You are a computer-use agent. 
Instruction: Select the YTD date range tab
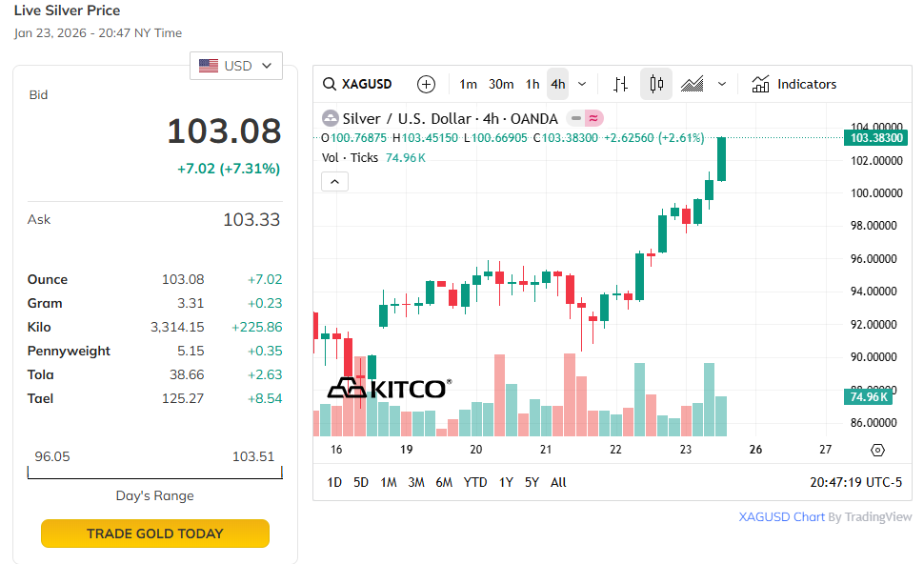point(475,482)
